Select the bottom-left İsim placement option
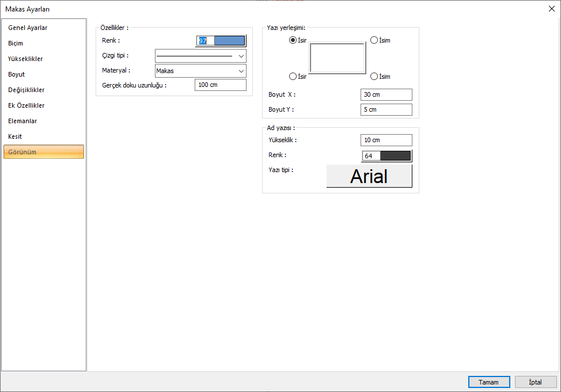 pyautogui.click(x=293, y=77)
